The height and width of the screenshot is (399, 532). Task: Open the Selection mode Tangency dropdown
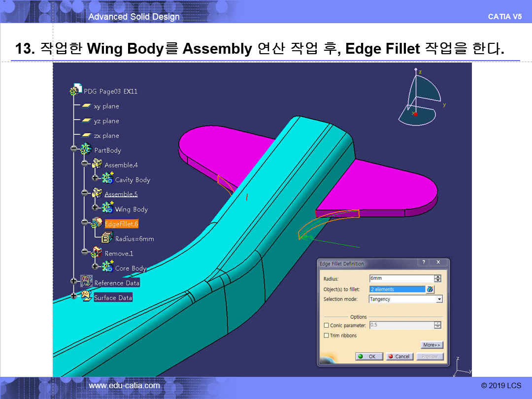pos(439,299)
